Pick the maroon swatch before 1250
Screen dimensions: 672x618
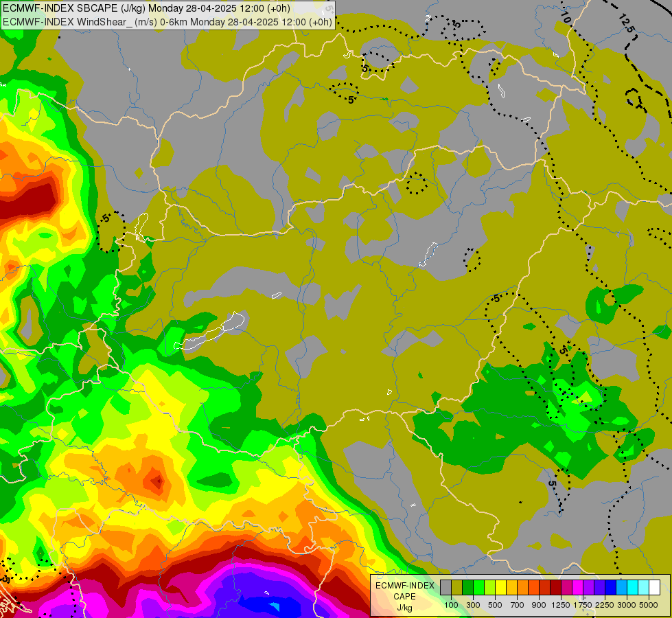click(556, 588)
